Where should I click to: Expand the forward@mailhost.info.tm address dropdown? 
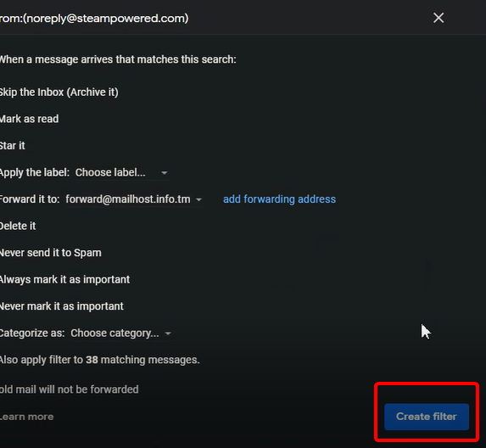134,199
